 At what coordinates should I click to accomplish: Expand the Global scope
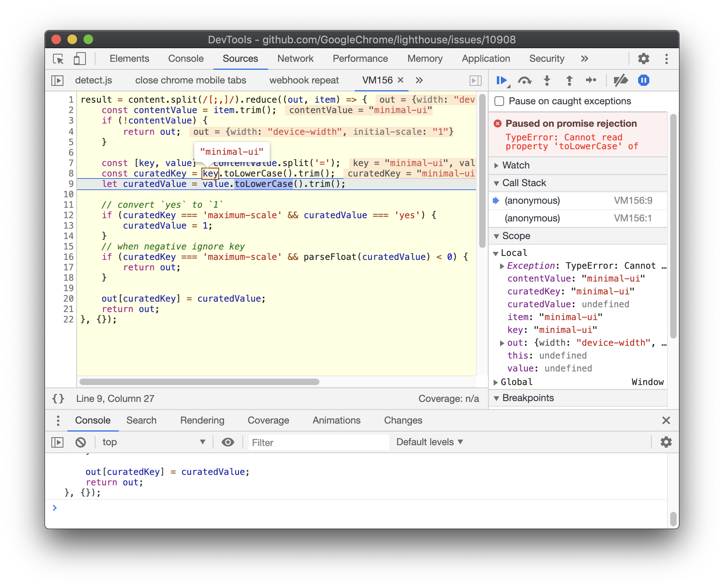pyautogui.click(x=496, y=382)
